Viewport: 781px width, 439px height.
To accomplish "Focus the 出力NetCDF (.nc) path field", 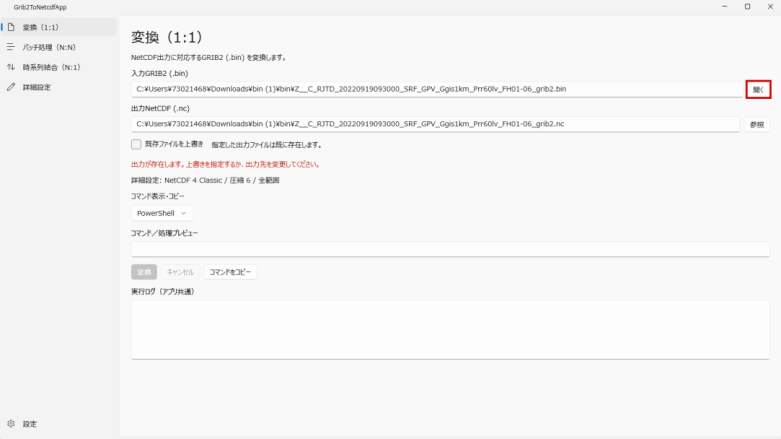I will 435,124.
